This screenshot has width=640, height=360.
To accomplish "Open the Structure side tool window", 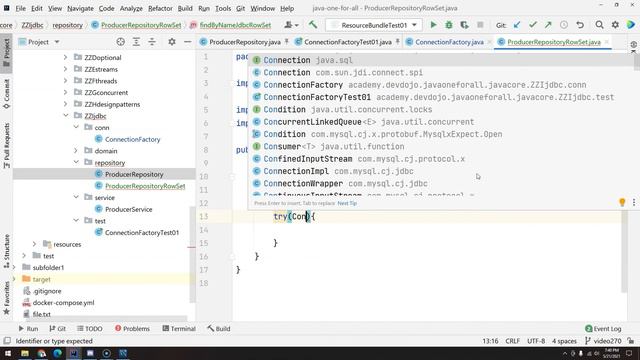I will pyautogui.click(x=7, y=251).
